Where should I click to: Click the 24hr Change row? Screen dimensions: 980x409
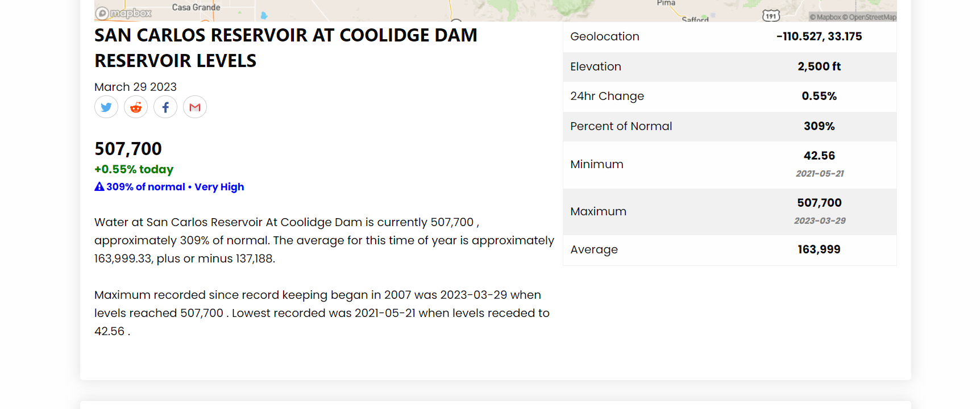click(730, 96)
